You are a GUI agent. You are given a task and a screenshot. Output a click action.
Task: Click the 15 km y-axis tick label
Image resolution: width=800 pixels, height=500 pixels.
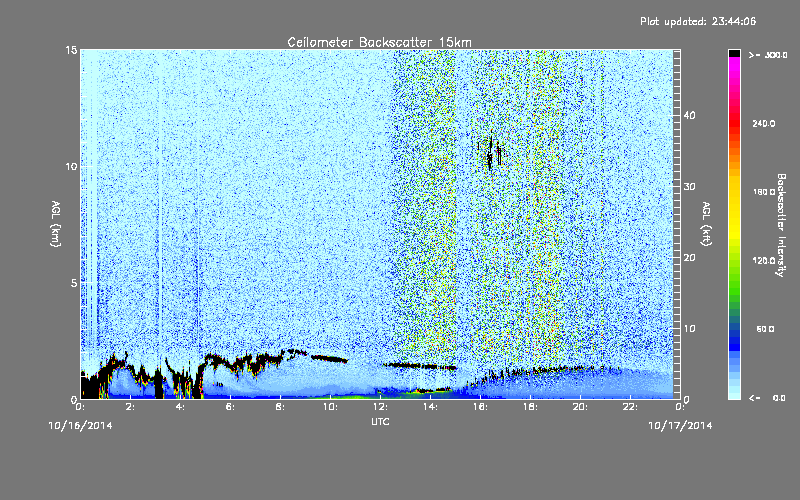point(71,50)
